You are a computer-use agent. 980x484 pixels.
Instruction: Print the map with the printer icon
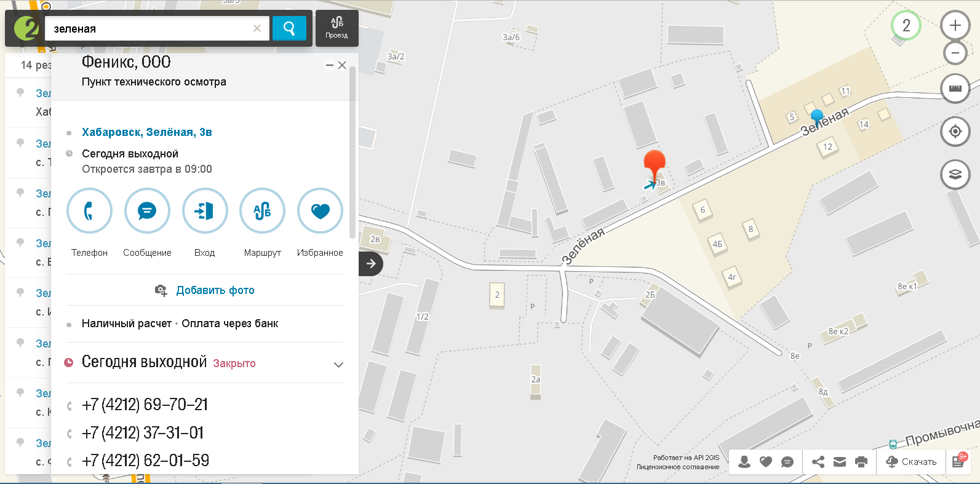(x=861, y=462)
